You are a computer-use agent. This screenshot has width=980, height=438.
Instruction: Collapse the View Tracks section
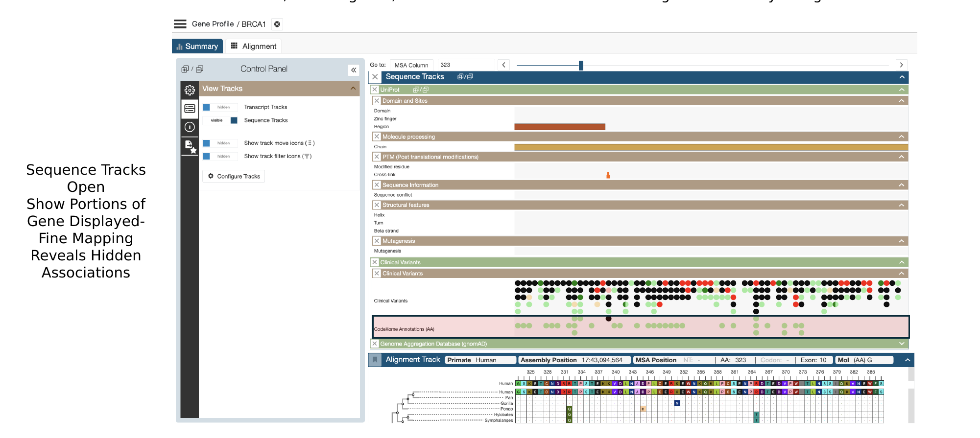click(x=353, y=89)
